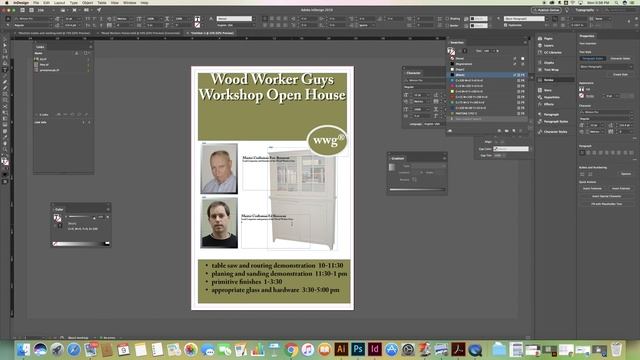Open Google Chrome from the Dock
The image size is (640, 360).
291,350
